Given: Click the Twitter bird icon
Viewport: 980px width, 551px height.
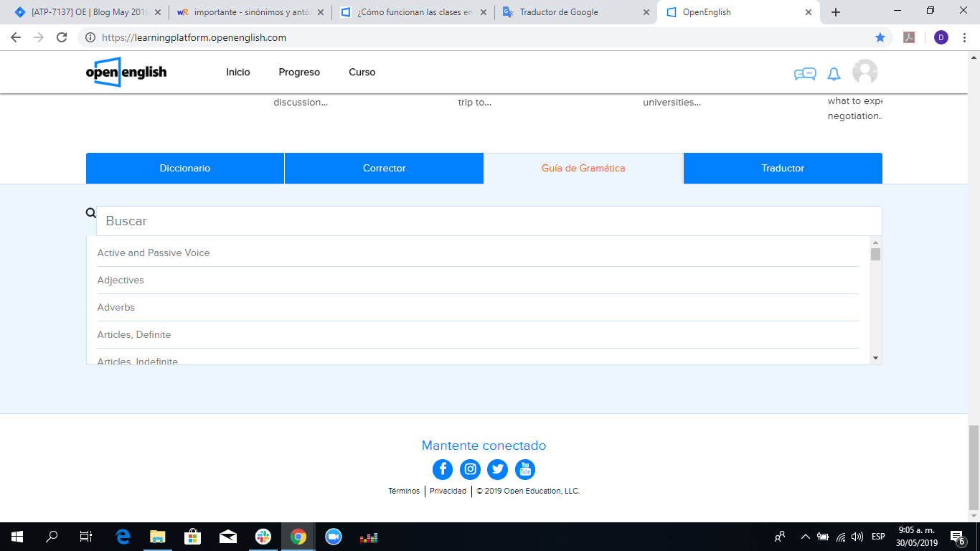Looking at the screenshot, I should point(497,469).
